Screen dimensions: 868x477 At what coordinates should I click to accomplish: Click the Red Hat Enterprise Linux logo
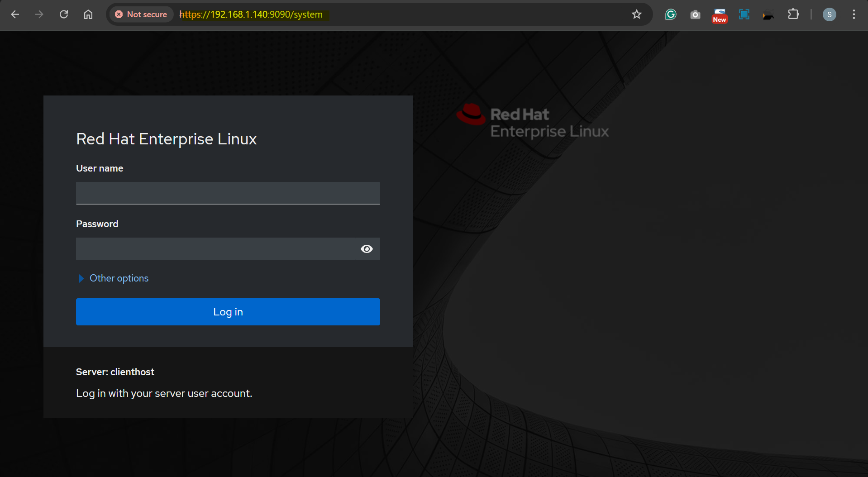[533, 122]
